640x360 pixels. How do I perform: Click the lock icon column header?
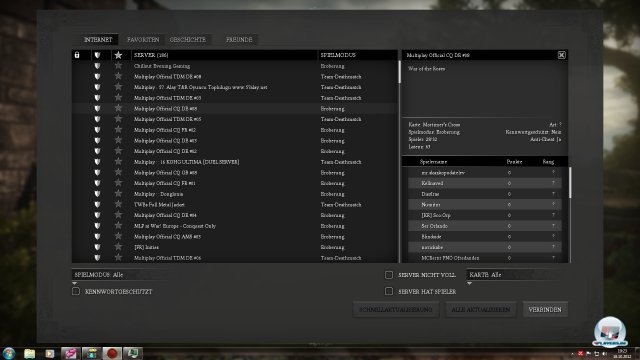click(x=77, y=55)
